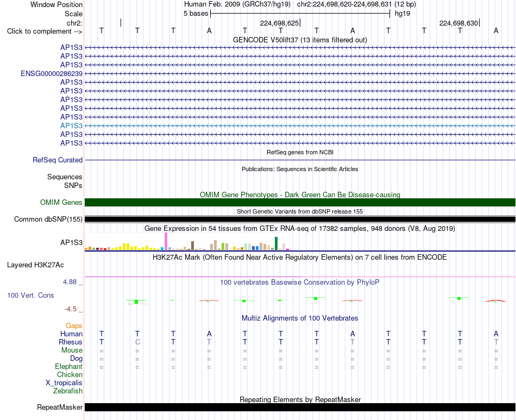Image resolution: width=516 pixels, height=420 pixels.
Task: Click the tall dark green GTEx expression bar
Action: point(276,243)
